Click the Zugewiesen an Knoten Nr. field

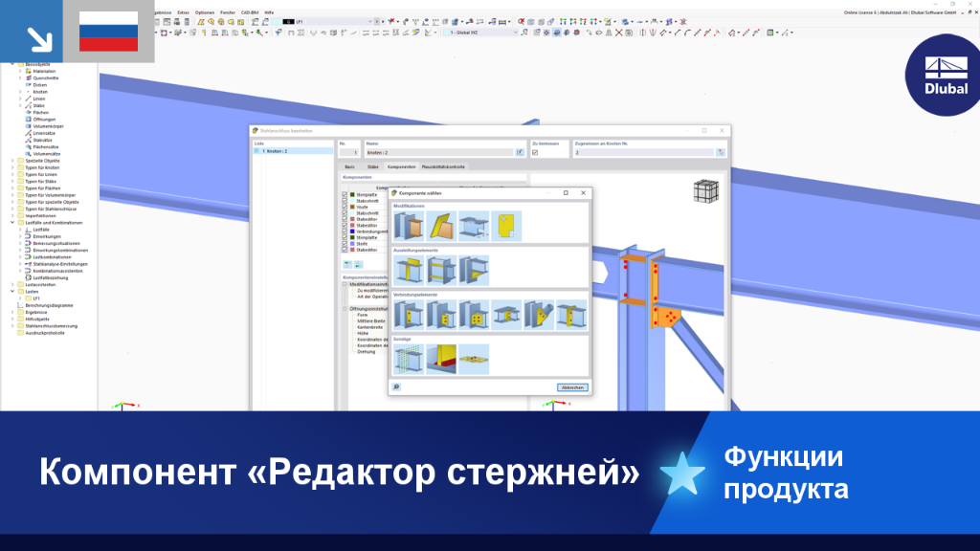[x=644, y=152]
